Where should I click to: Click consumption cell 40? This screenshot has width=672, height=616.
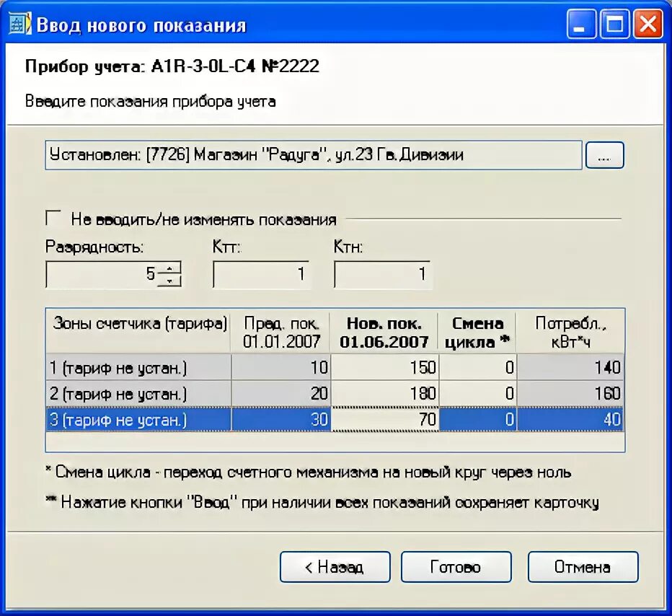pyautogui.click(x=570, y=419)
